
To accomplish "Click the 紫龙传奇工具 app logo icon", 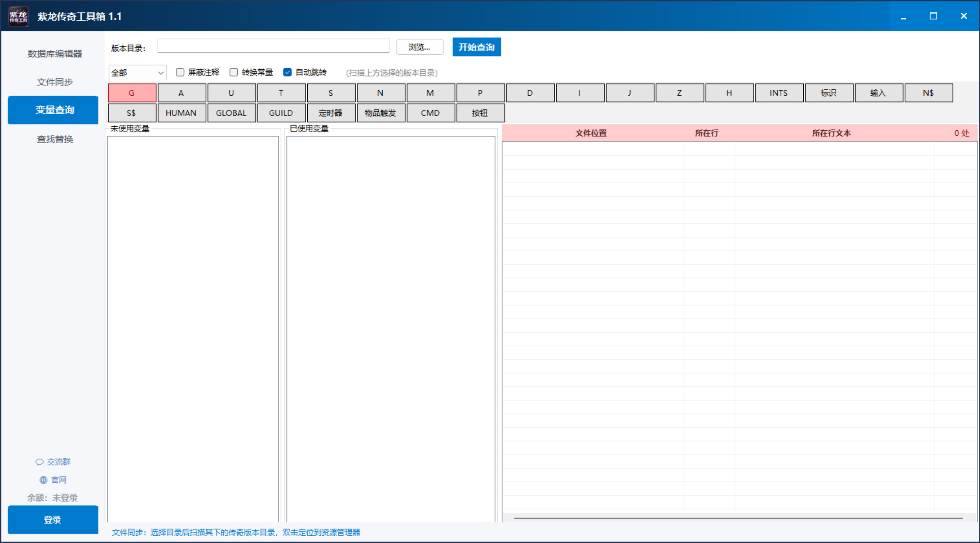I will [x=18, y=16].
